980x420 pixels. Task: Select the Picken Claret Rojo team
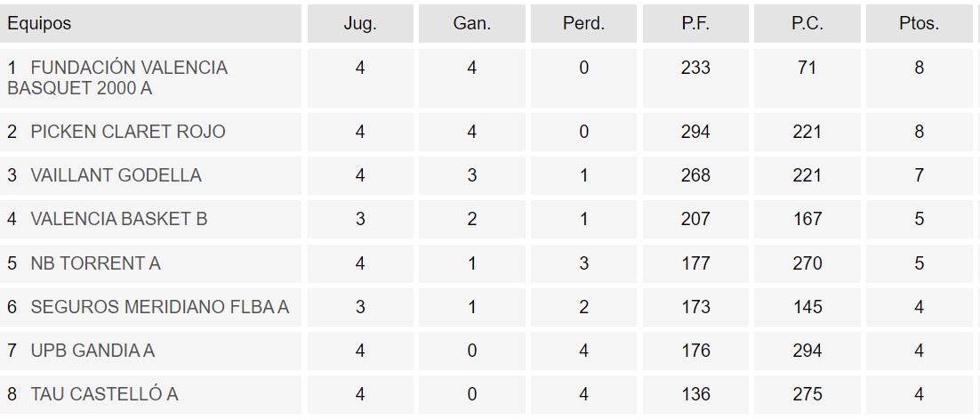[x=128, y=132]
